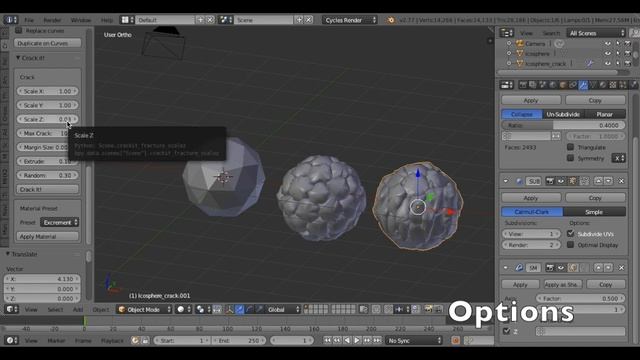Click the Blender logo in header
This screenshot has width=640, height=360.
391,20
